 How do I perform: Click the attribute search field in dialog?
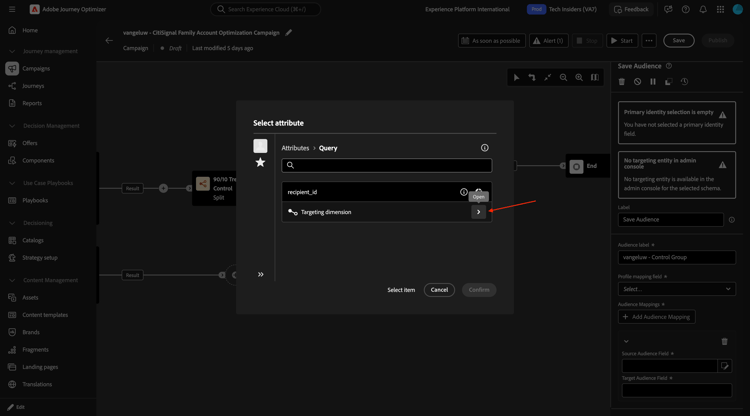(386, 165)
